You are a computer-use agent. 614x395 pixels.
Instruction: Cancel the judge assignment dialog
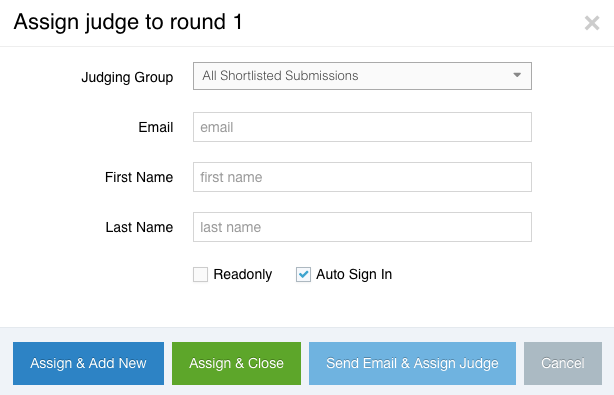tap(563, 363)
